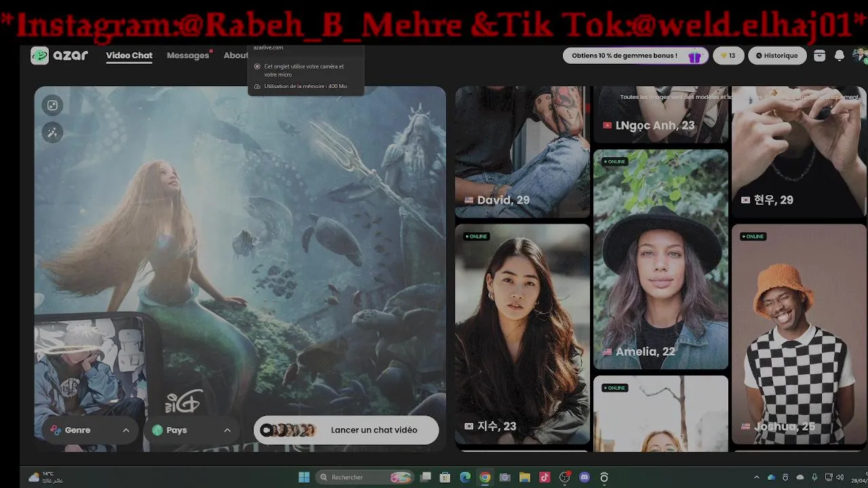Viewport: 868px width, 488px height.
Task: Expand the Pays filter
Action: click(x=191, y=430)
